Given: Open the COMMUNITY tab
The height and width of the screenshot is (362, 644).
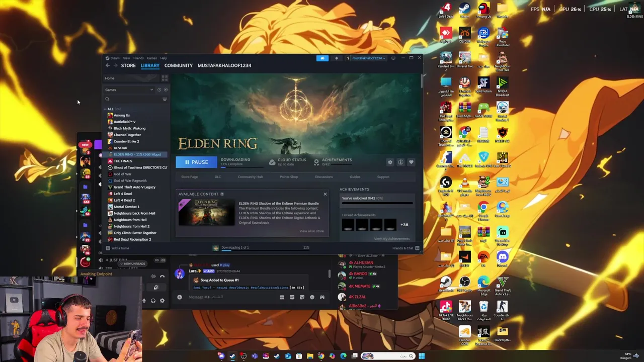Looking at the screenshot, I should click(x=178, y=65).
